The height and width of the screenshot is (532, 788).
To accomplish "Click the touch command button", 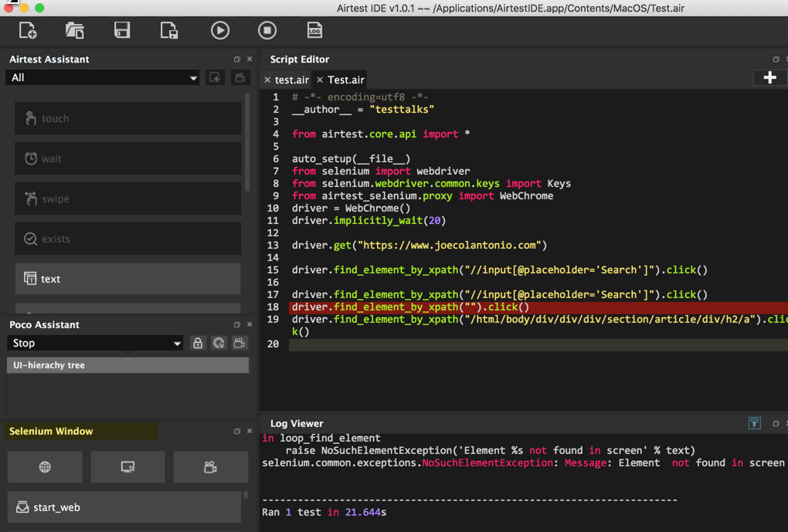I will 127,118.
